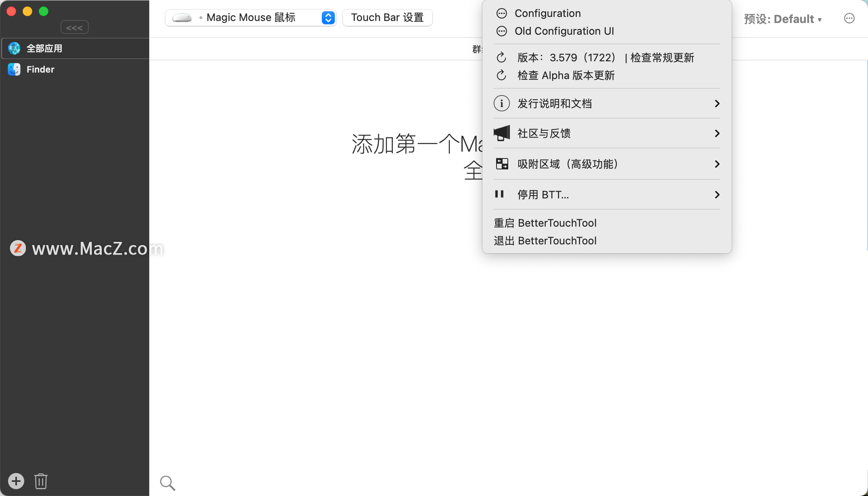Click the refresh icon next to 版本

[x=501, y=57]
